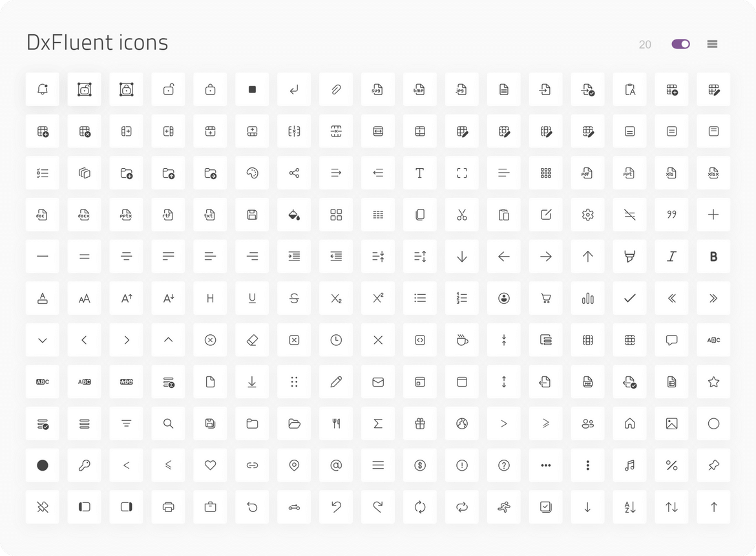Click the item count field showing 20
Screen dimensions: 756x556
(x=644, y=44)
